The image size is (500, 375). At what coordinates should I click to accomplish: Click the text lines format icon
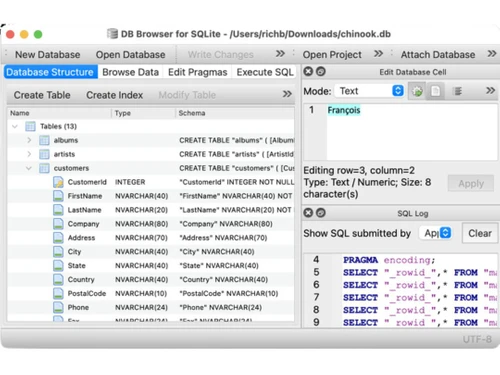[x=458, y=91]
